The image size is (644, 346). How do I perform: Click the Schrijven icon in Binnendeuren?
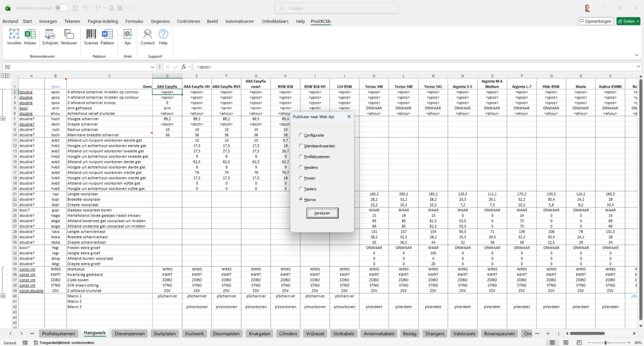(x=52, y=36)
